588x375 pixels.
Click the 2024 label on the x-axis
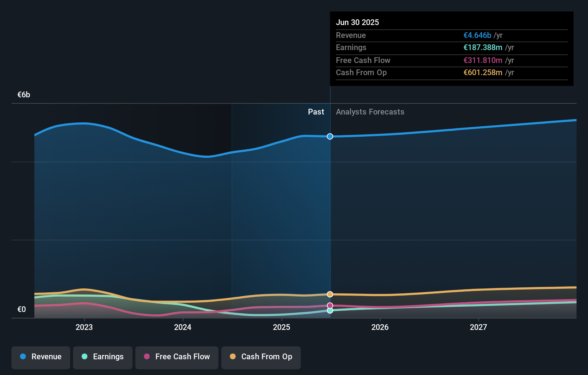(x=183, y=327)
